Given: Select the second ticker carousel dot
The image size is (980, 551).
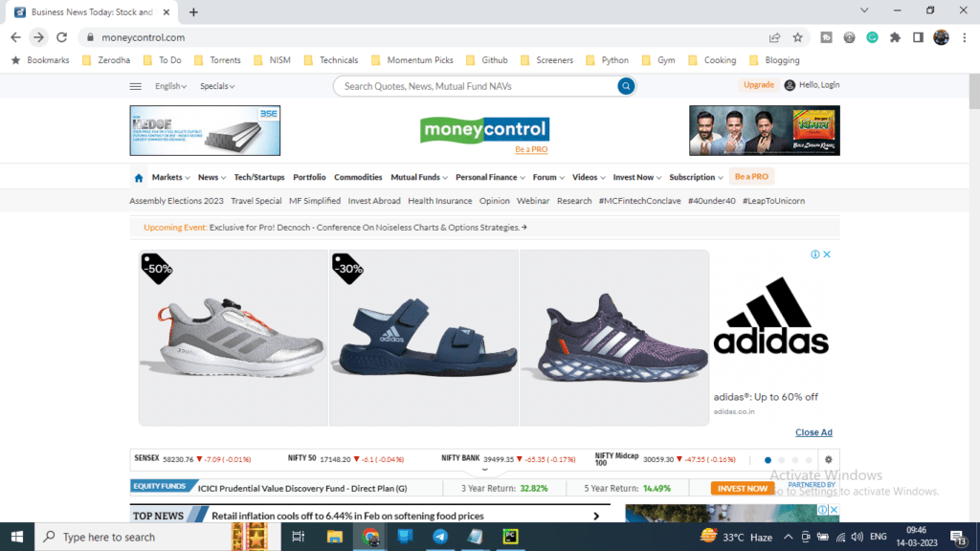Looking at the screenshot, I should 781,460.
